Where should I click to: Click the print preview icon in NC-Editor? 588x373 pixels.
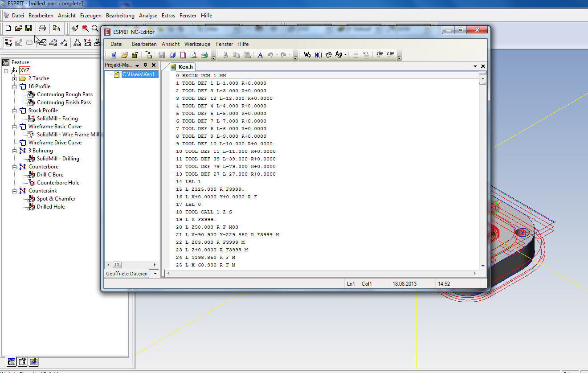[x=194, y=55]
